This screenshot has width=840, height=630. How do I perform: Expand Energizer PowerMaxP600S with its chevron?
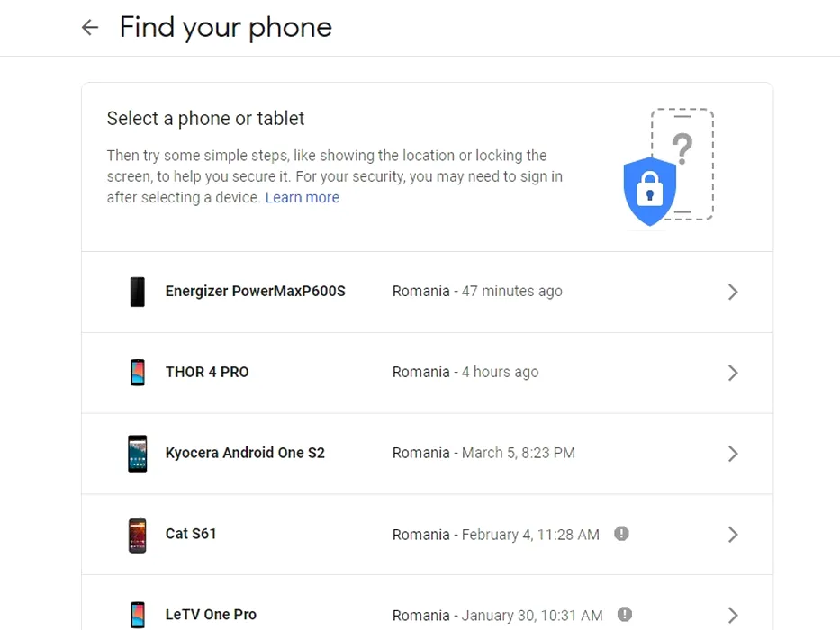tap(733, 292)
